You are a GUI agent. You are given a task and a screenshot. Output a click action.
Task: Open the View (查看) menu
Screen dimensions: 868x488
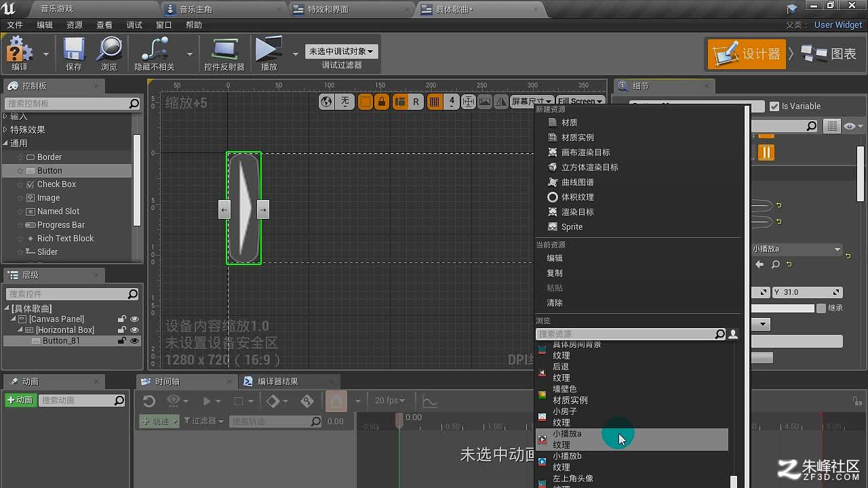click(104, 25)
